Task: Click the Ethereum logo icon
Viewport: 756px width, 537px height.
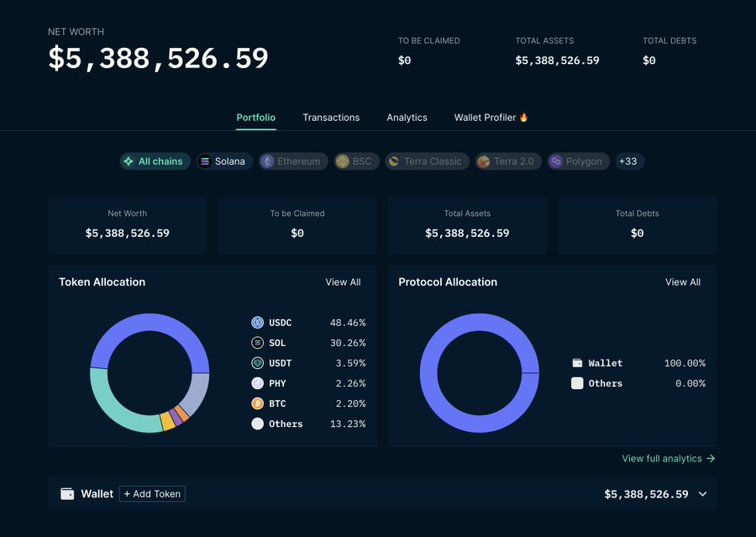Action: tap(267, 161)
